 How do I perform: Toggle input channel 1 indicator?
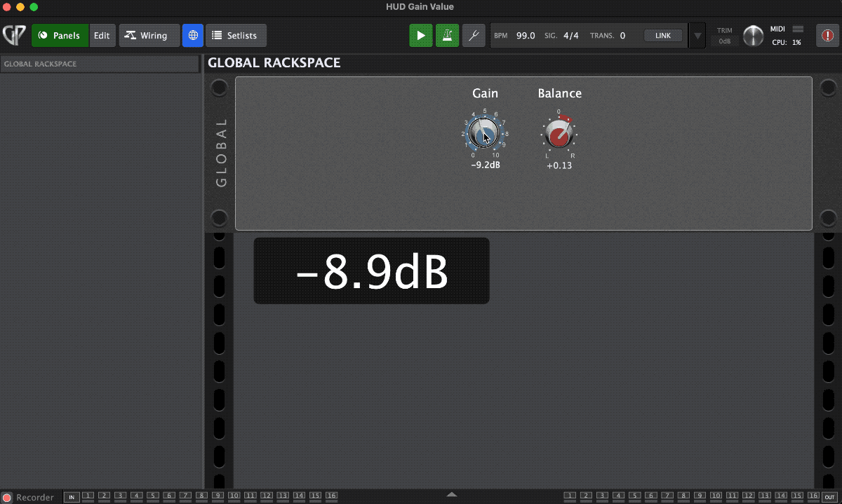(88, 496)
